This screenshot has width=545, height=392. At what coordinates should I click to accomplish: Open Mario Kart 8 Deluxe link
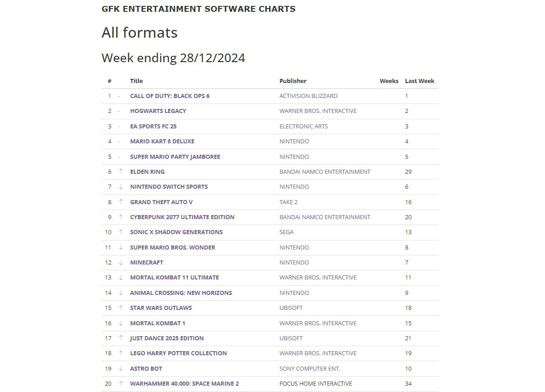pyautogui.click(x=162, y=141)
